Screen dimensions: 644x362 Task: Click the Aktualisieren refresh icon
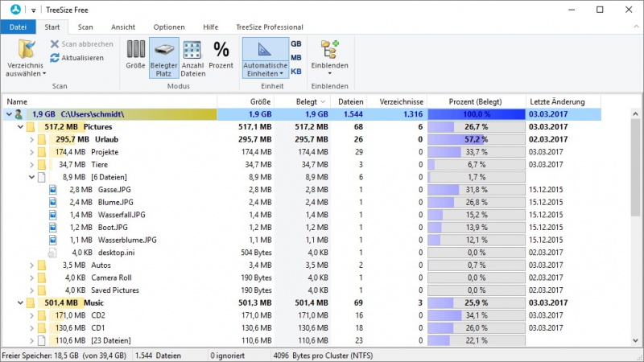[55, 58]
